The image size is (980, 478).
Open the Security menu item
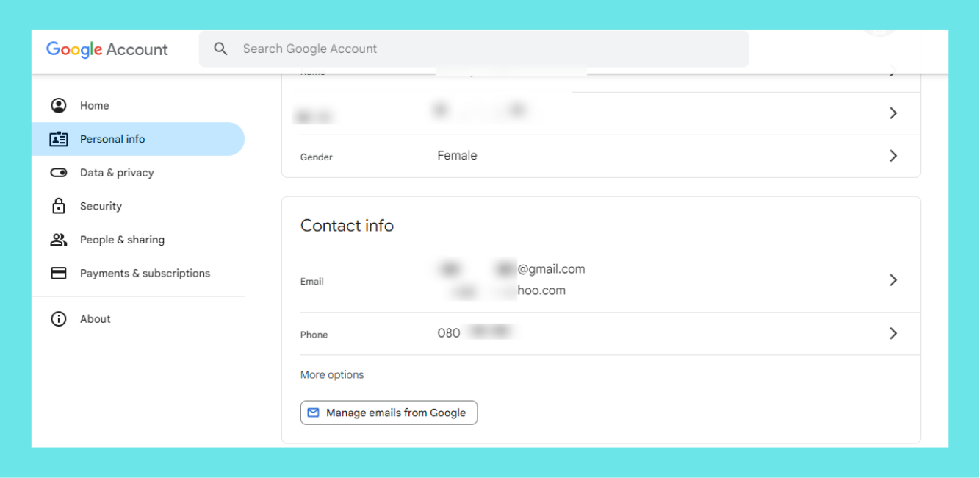(101, 206)
